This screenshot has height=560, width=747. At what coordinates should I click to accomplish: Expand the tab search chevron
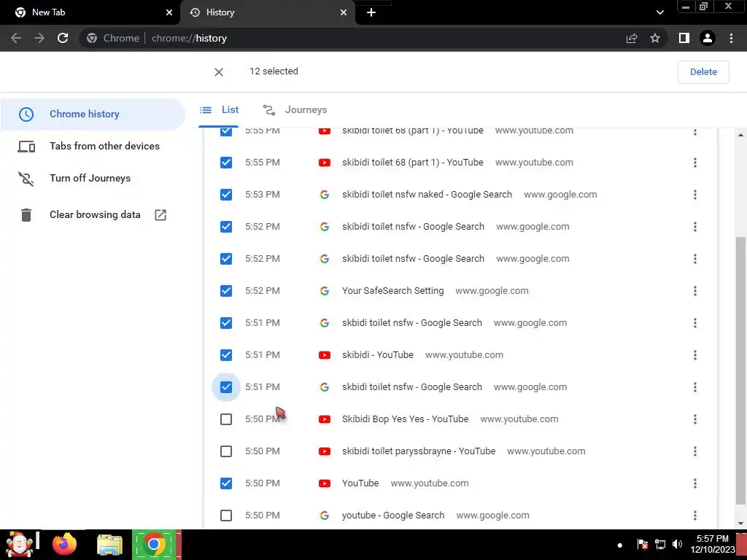[x=659, y=12]
